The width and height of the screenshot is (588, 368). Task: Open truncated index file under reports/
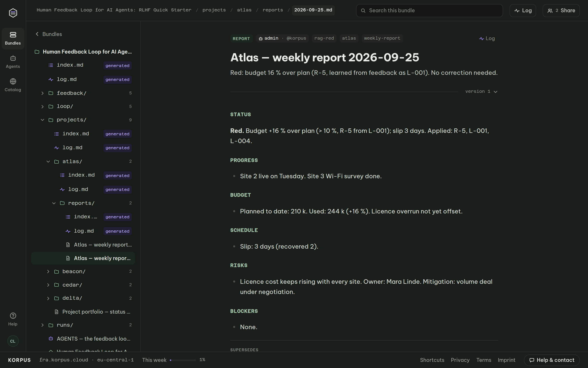coord(83,217)
